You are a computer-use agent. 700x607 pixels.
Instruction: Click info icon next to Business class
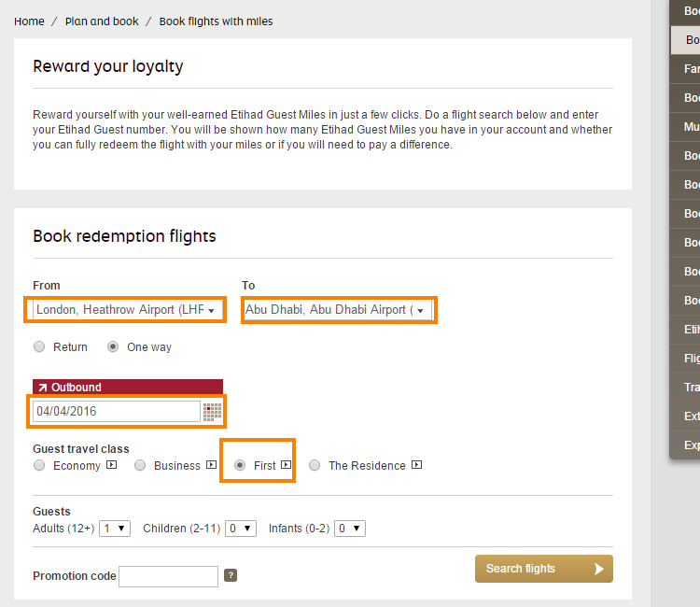(211, 465)
